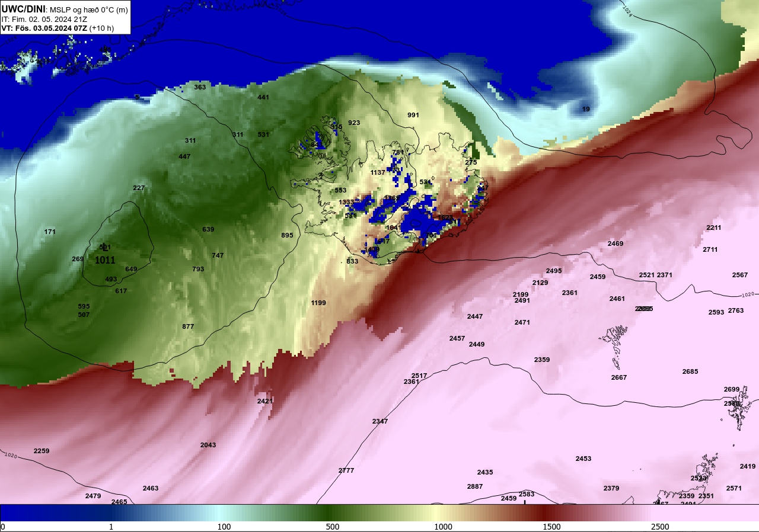Click the 1024 isobar label
Screen dimensions: 759x532
[x=628, y=10]
